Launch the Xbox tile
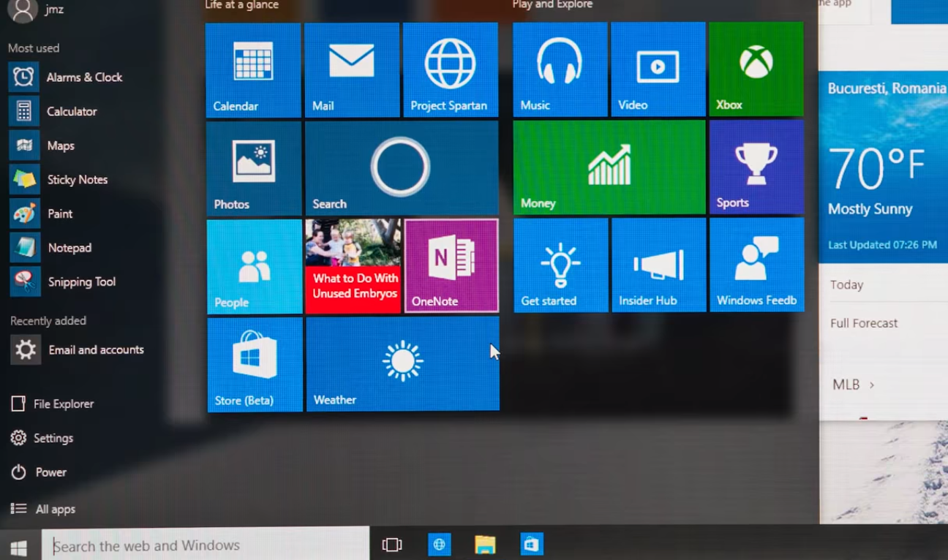Viewport: 948px width, 560px height. point(756,69)
